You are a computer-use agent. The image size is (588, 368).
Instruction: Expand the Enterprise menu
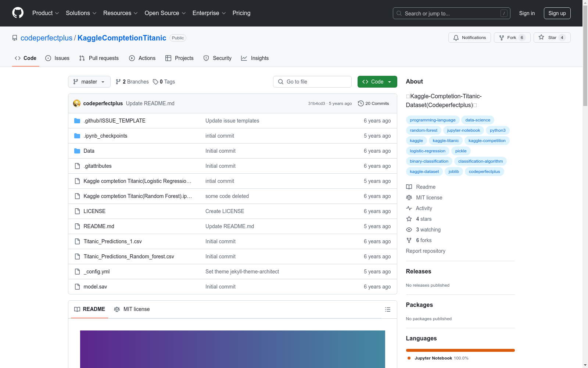(209, 13)
